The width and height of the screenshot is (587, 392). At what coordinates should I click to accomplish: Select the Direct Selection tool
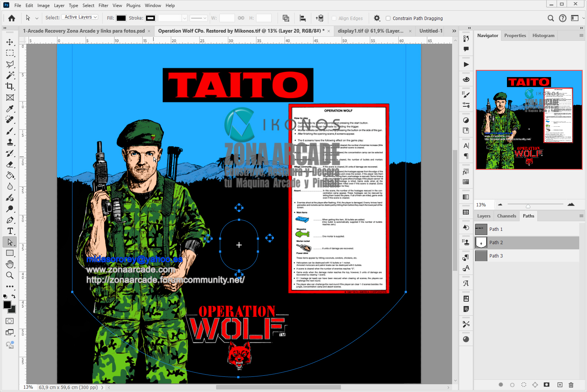10,242
